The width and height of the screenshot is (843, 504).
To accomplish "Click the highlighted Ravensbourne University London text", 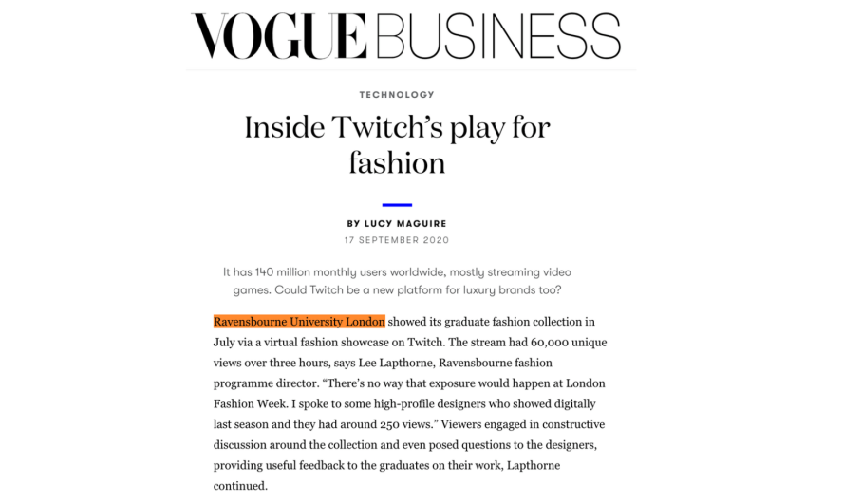I will (x=299, y=322).
